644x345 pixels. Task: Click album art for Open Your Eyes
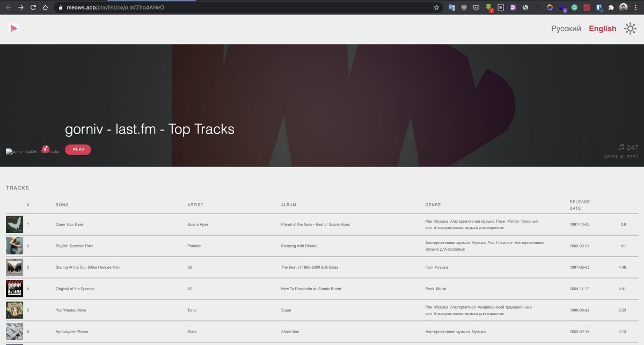(14, 224)
